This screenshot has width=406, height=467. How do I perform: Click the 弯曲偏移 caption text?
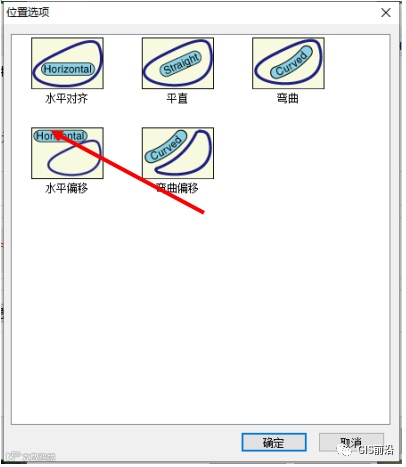click(177, 188)
